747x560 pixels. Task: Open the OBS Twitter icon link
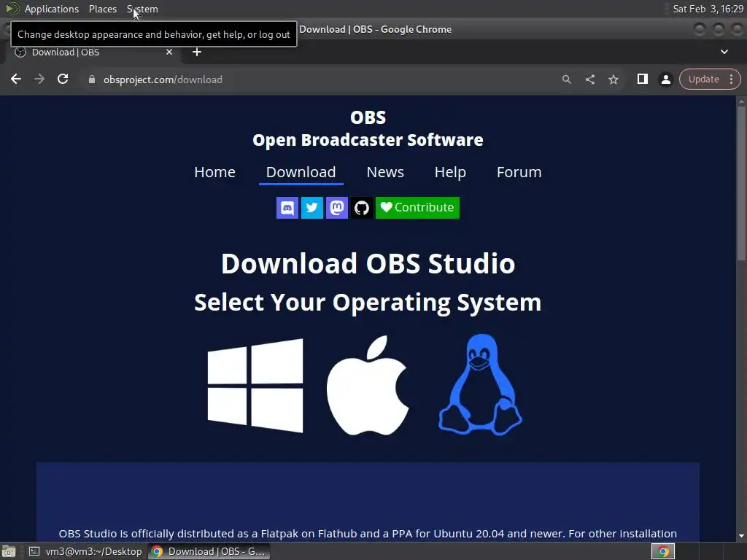coord(312,208)
